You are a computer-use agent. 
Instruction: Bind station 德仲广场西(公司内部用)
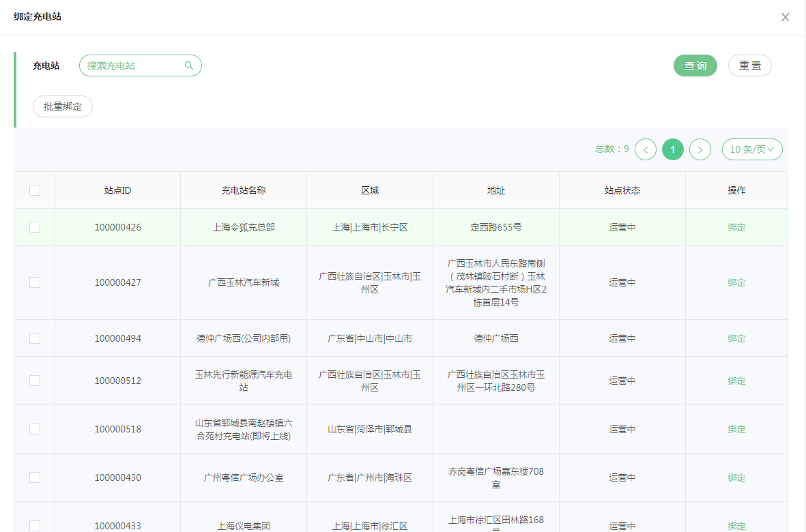coord(736,339)
